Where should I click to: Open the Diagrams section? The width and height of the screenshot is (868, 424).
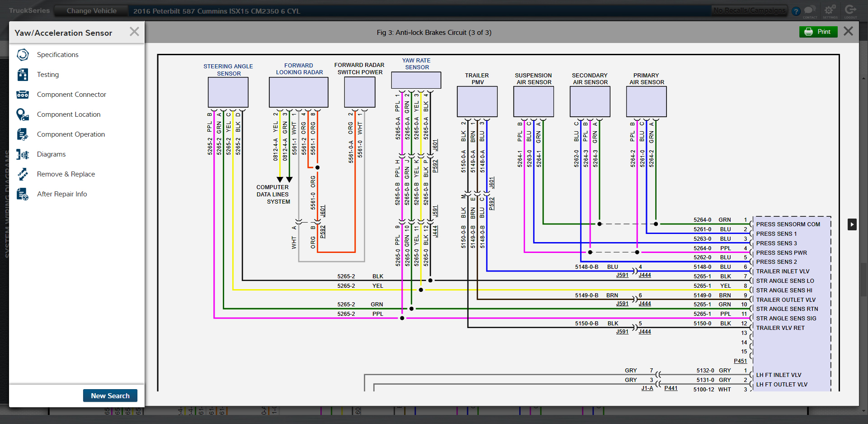[51, 154]
